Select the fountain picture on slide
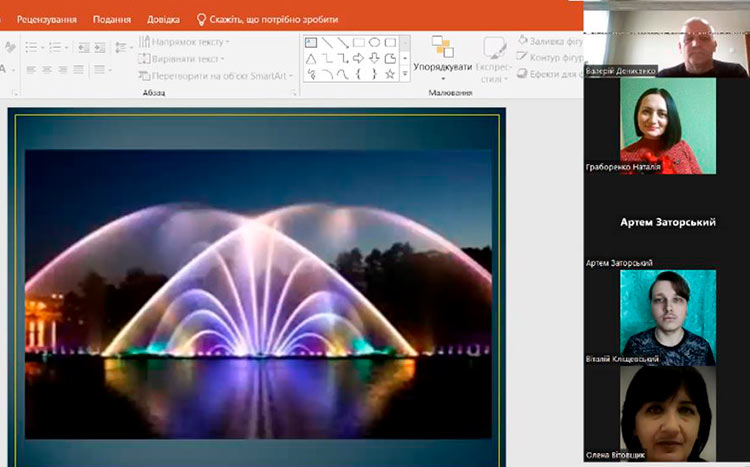 258,294
